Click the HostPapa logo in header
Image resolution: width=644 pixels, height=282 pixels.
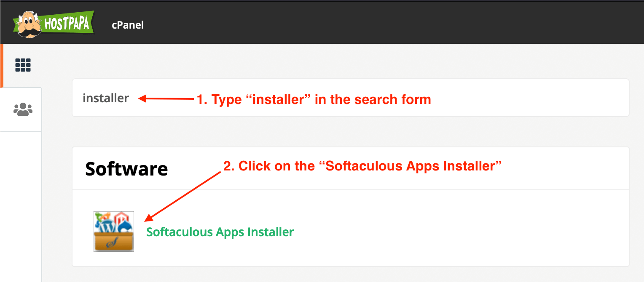coord(53,23)
